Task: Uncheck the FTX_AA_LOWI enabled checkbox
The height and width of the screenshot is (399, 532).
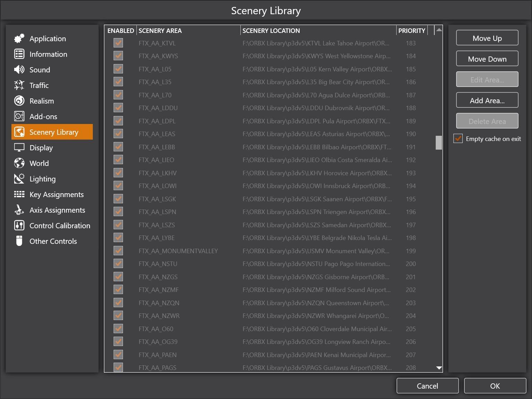Action: [x=118, y=186]
